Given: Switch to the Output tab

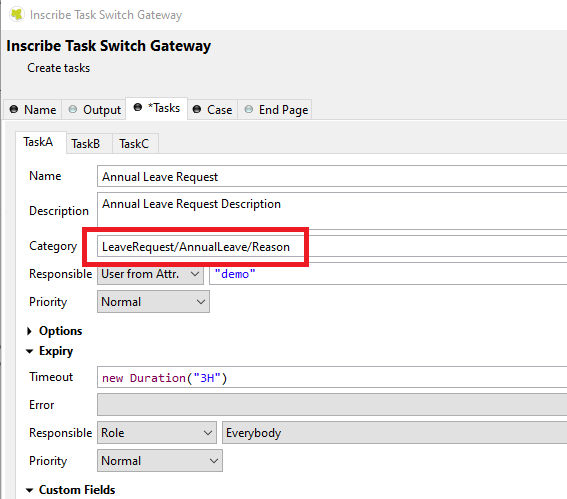Looking at the screenshot, I should click(95, 110).
